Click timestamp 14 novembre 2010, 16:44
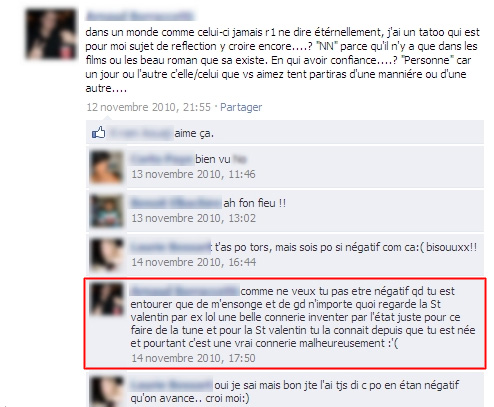Screen dimensions: 494x407 [194, 262]
